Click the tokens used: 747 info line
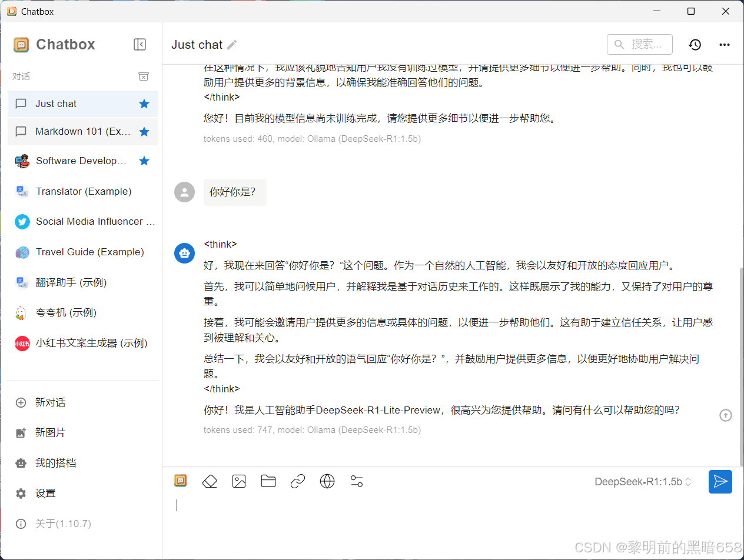Viewport: 744px width, 560px height. (x=312, y=430)
